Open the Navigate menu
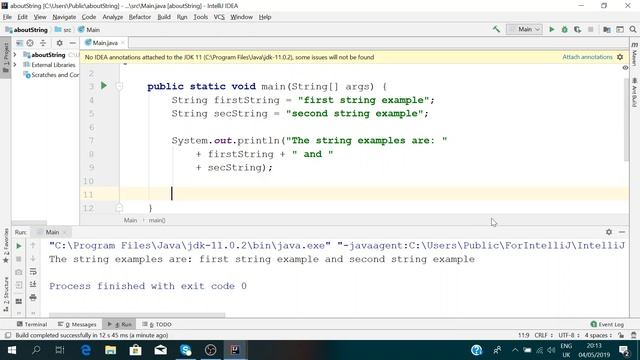 [x=64, y=17]
